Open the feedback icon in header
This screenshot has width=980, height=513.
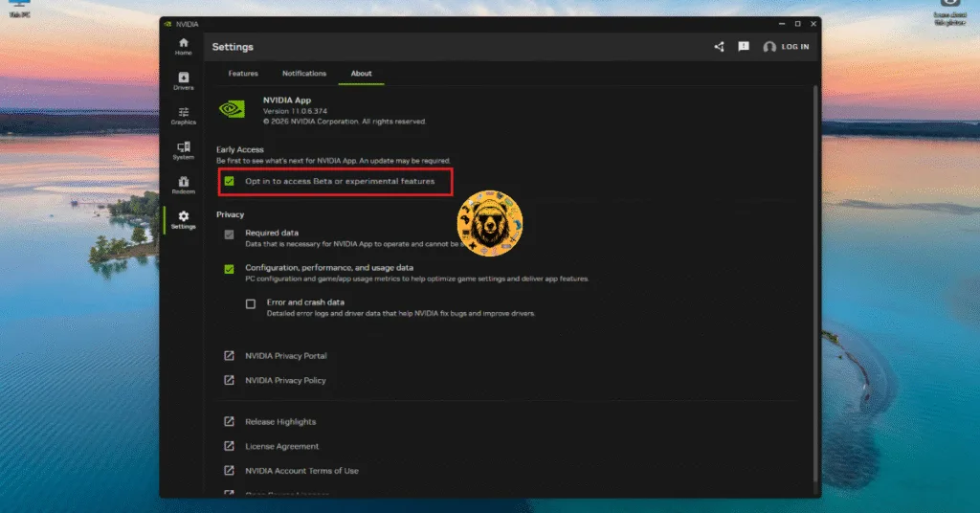click(743, 46)
